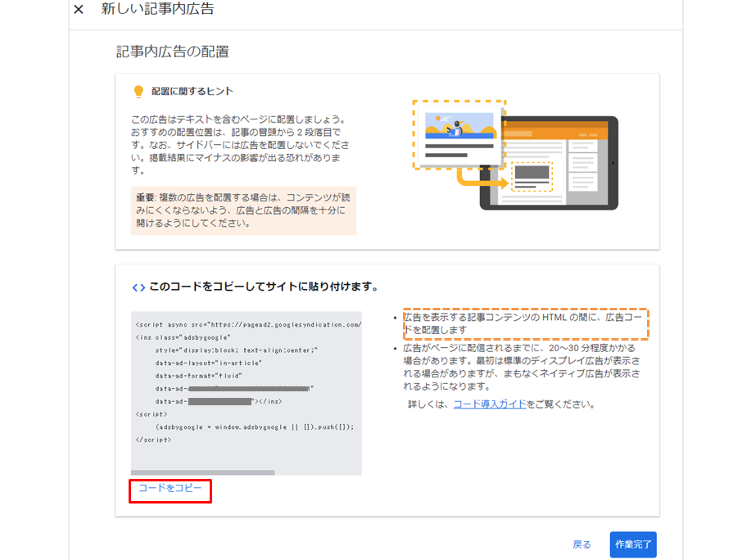Open the コード導入ガイド link
The height and width of the screenshot is (560, 751).
490,404
